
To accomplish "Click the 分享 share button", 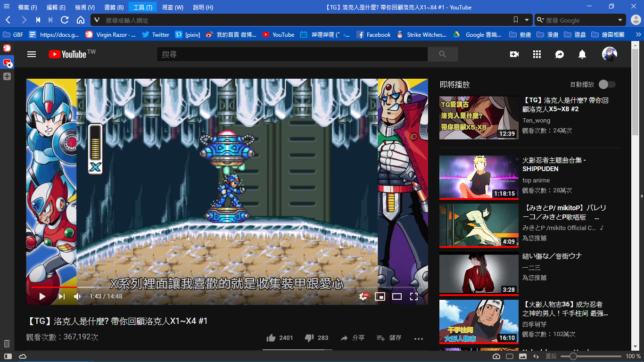I will [353, 338].
